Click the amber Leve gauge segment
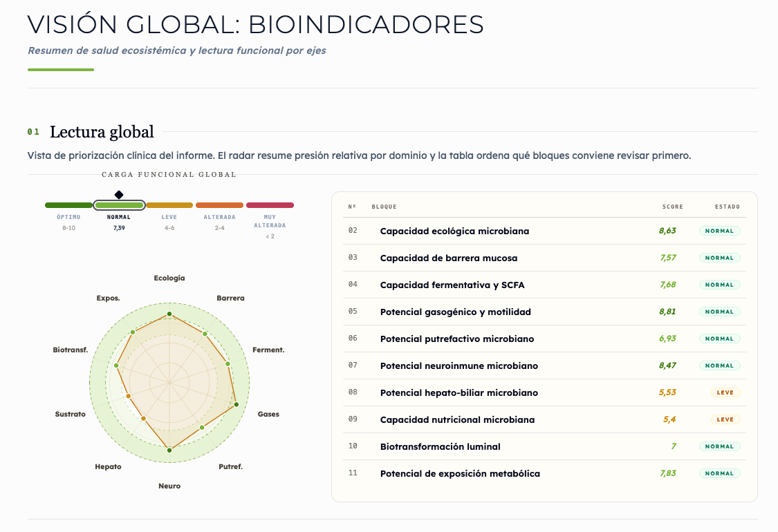778x532 pixels. pyautogui.click(x=169, y=205)
